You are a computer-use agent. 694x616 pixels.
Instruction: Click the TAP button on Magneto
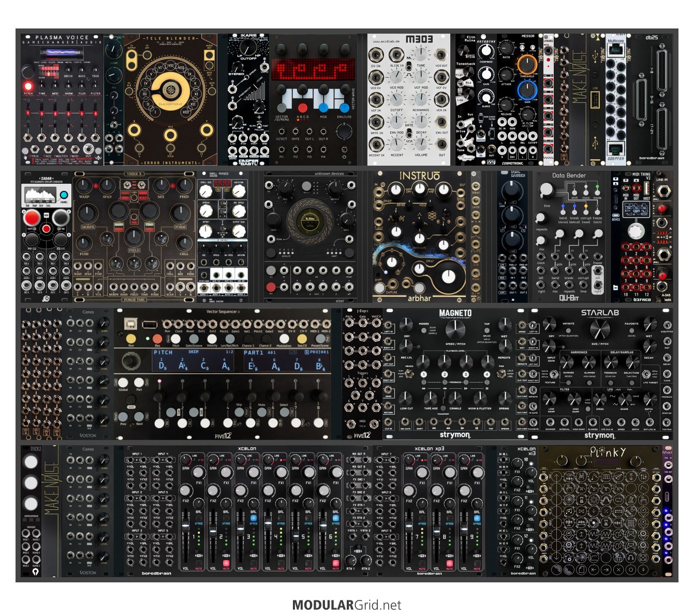pos(487,331)
